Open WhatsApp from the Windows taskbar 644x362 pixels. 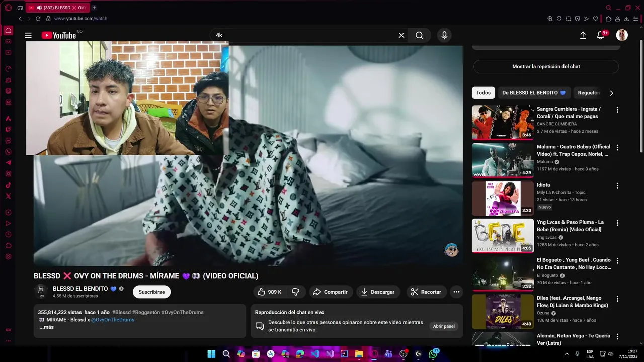pos(433,354)
